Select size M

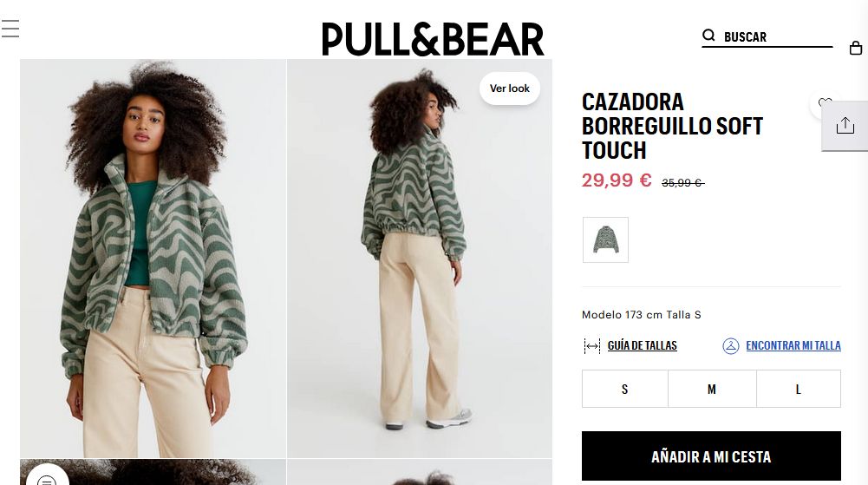point(712,390)
